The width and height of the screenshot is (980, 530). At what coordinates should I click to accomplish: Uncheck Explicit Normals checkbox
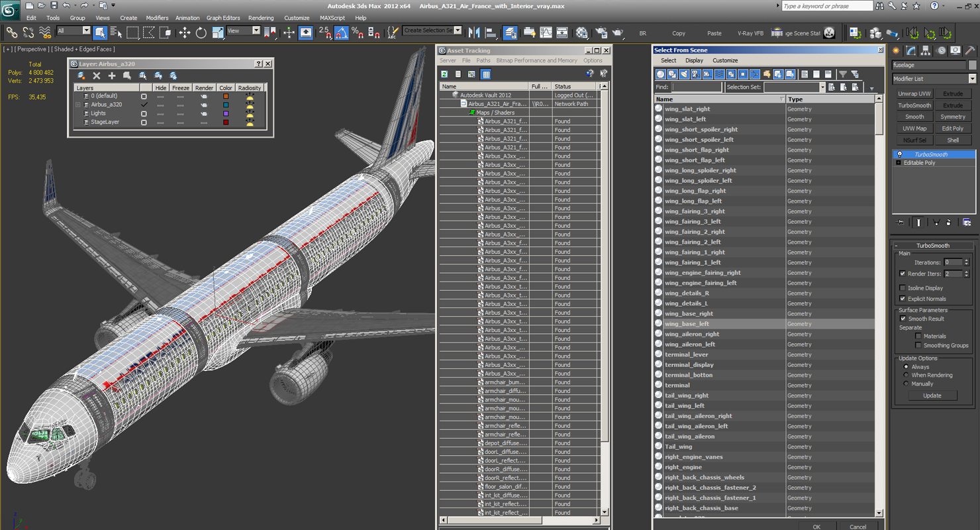[903, 299]
